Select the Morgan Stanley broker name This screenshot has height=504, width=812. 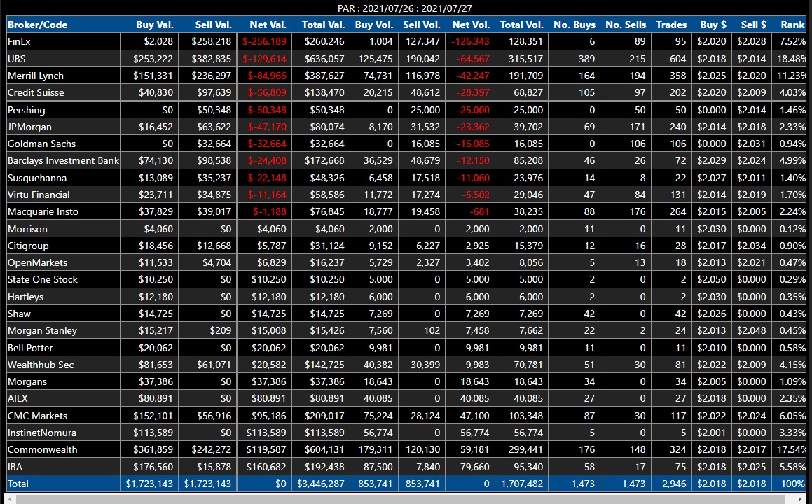point(42,330)
